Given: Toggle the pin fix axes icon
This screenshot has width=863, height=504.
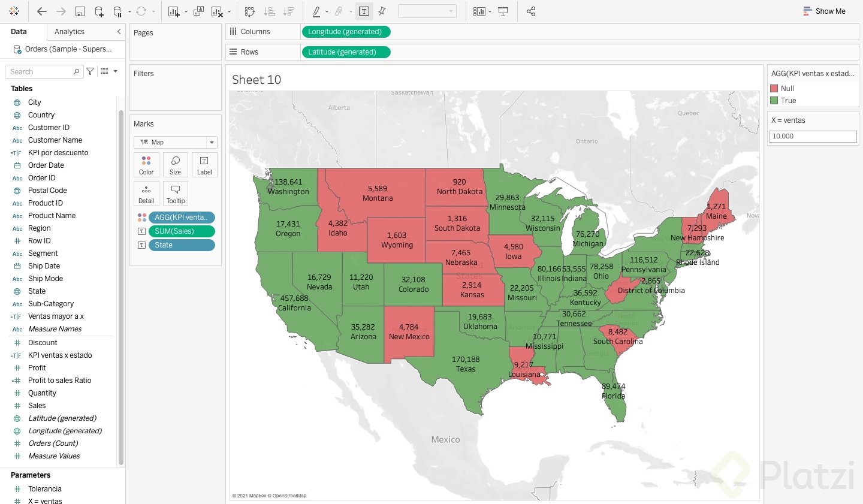Looking at the screenshot, I should coord(382,11).
